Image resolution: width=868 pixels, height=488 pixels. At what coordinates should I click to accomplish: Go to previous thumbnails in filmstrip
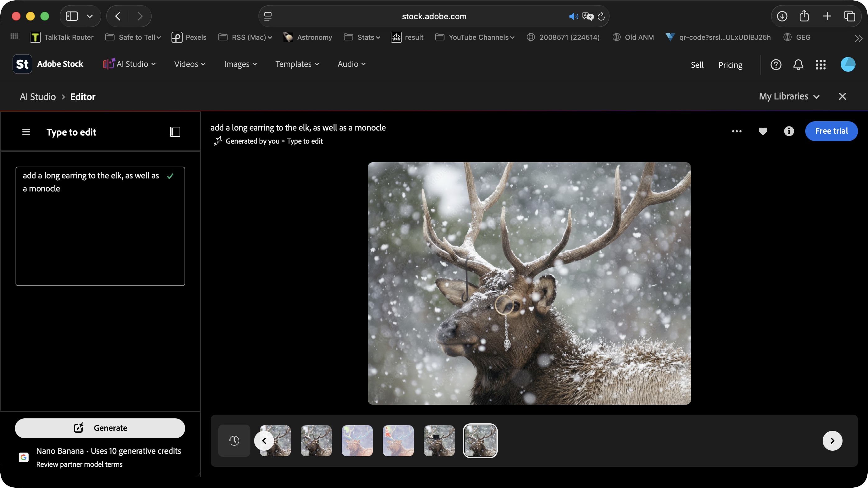264,440
